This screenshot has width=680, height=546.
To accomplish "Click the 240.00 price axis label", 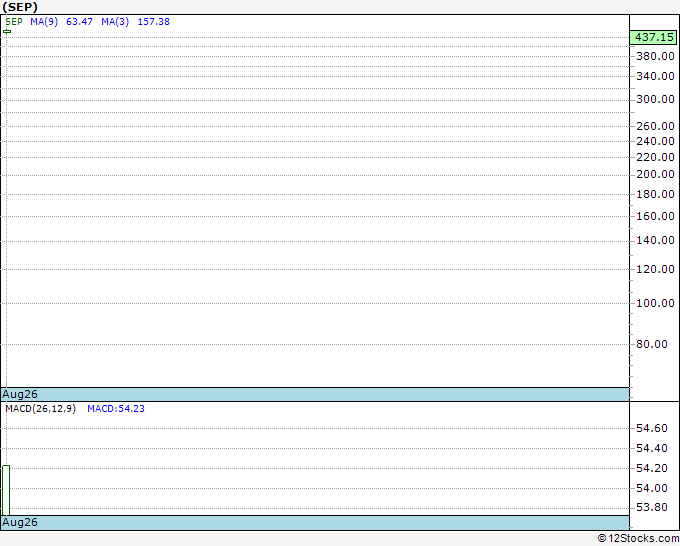I will point(655,141).
